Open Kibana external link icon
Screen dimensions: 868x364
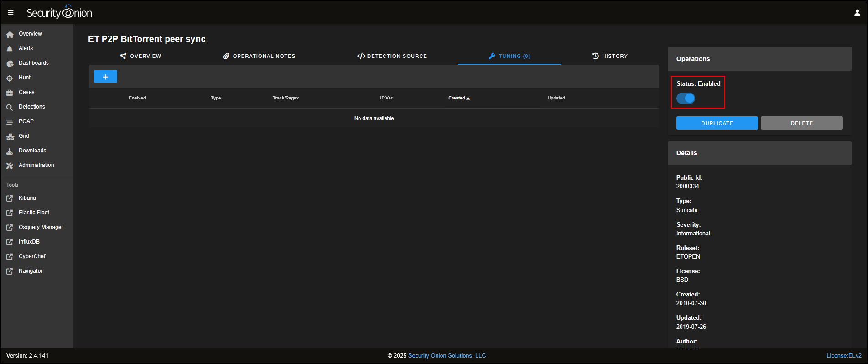(10, 198)
